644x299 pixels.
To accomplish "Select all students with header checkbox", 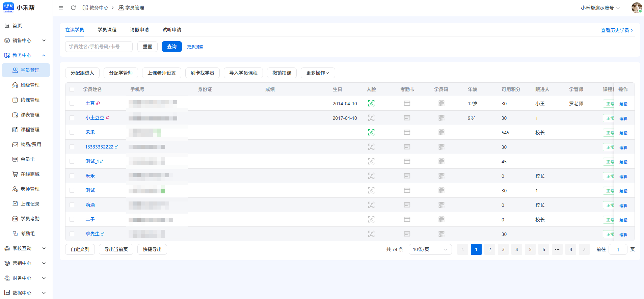I will tap(72, 89).
